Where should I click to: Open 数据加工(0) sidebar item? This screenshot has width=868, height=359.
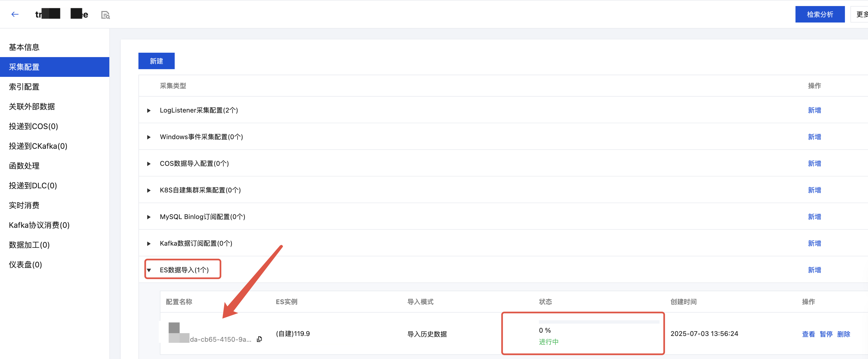pyautogui.click(x=29, y=245)
